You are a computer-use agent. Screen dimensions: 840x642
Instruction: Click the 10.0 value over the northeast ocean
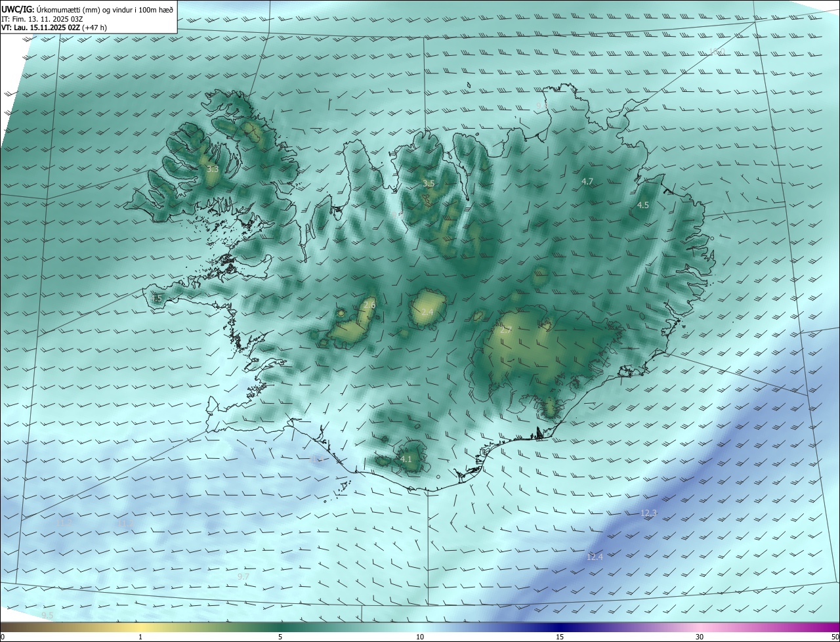pos(718,51)
